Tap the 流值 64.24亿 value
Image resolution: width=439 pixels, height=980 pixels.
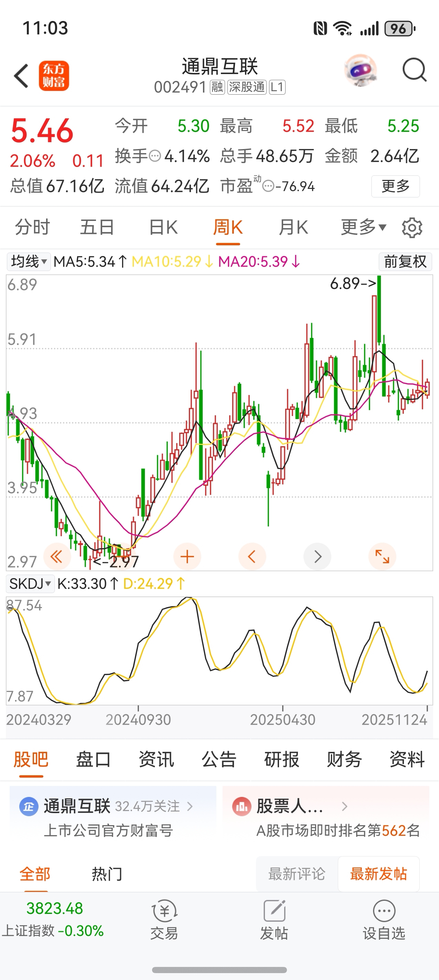tap(162, 186)
